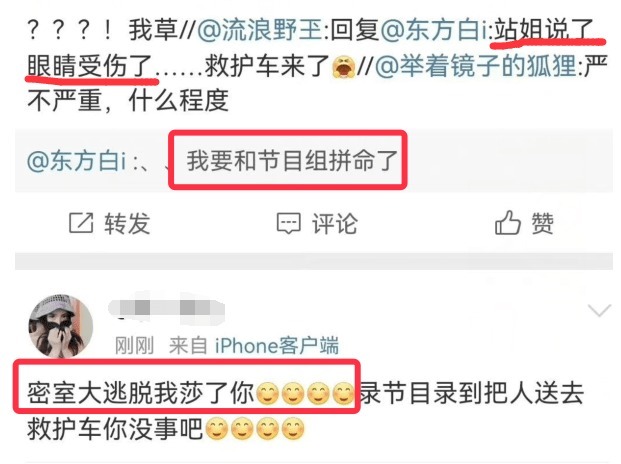The image size is (621, 464).
Task: Click first smiley emoji after 我莎了你
Action: coord(267,393)
